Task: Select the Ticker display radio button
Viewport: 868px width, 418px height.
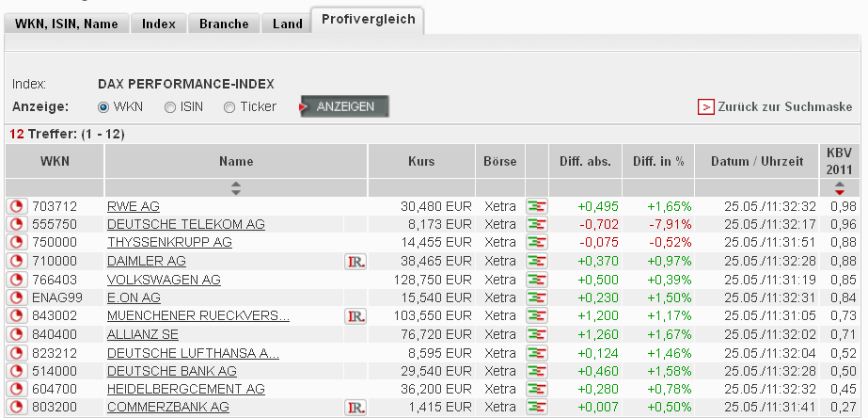Action: pyautogui.click(x=229, y=107)
